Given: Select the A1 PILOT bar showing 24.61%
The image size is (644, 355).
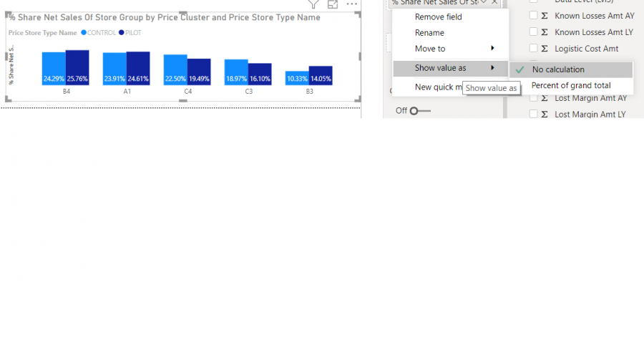Looking at the screenshot, I should coord(138,69).
